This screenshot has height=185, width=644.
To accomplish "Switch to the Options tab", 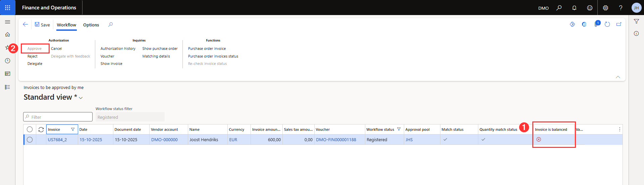I will (x=91, y=25).
